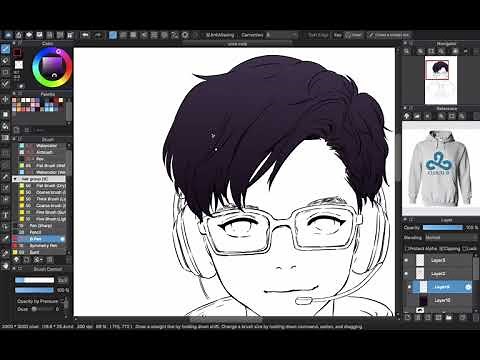Select the Pen (Sharp) brush row
480x360 pixels.
pyautogui.click(x=39, y=226)
